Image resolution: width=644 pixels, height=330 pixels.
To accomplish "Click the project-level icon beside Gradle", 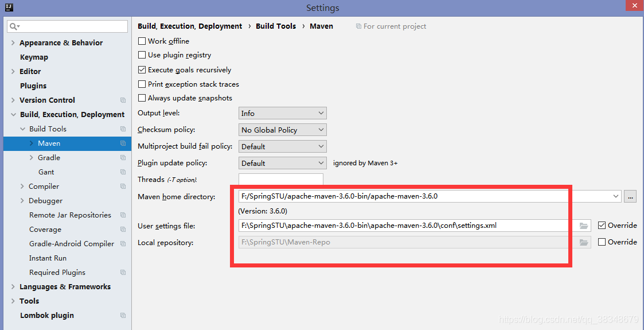I will pos(123,158).
